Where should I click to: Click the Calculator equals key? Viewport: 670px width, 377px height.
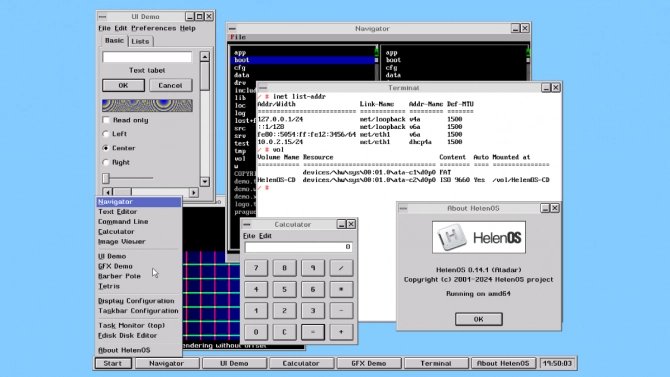(313, 332)
